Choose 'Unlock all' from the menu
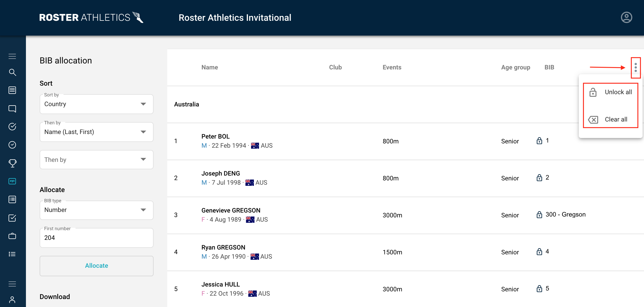The height and width of the screenshot is (307, 644). [x=611, y=92]
